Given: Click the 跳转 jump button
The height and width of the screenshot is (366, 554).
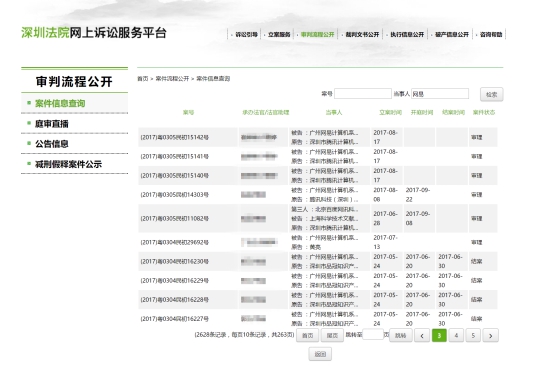Looking at the screenshot, I should click(x=400, y=336).
